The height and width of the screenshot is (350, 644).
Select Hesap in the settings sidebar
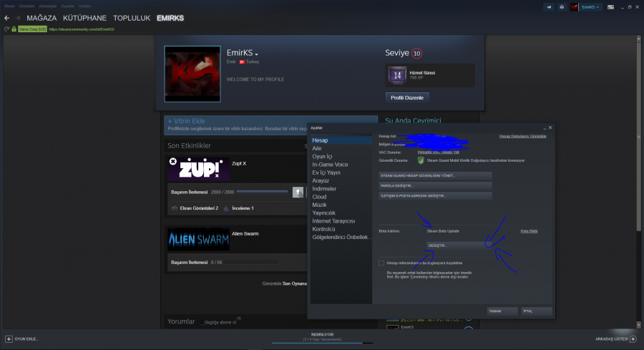click(x=341, y=140)
